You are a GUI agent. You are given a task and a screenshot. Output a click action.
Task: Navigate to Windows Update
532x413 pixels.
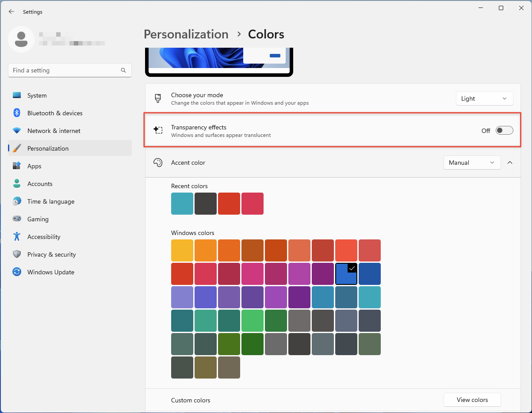click(x=70, y=272)
